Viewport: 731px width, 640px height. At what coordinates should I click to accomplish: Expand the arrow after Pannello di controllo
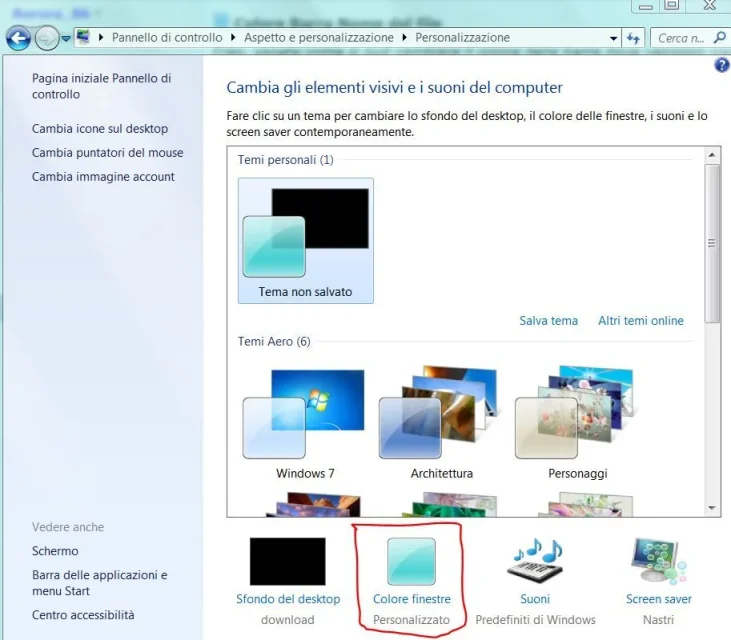(233, 37)
